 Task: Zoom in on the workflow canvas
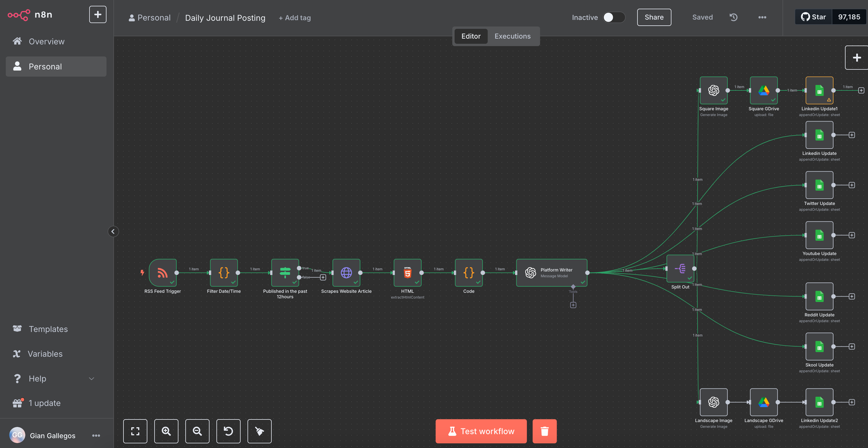(166, 431)
